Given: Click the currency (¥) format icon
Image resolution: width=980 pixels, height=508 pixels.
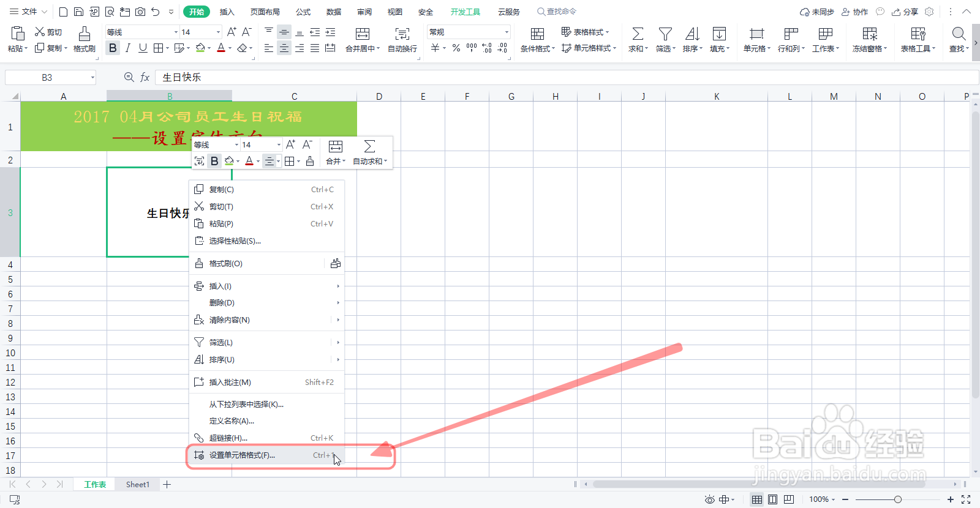Looking at the screenshot, I should point(435,48).
